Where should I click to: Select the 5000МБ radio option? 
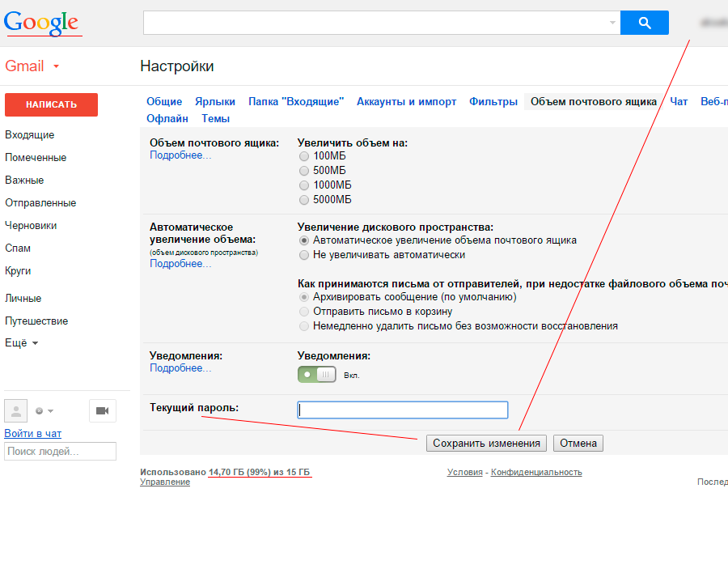[x=304, y=200]
